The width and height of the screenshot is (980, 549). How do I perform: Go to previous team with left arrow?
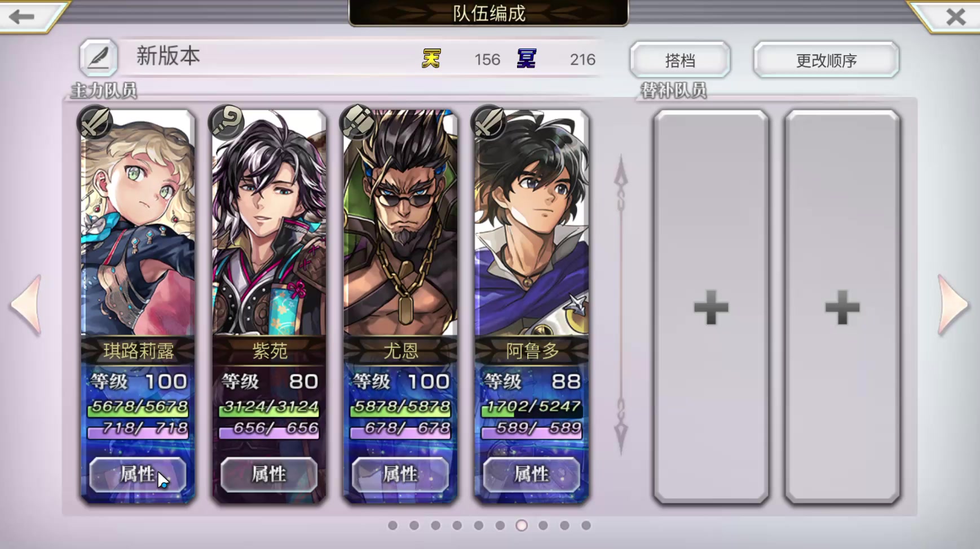point(27,305)
